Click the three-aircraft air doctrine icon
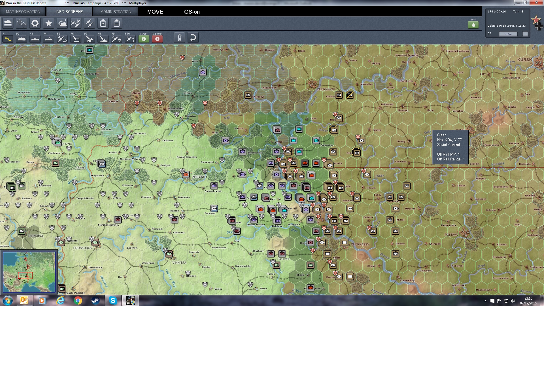 click(x=76, y=23)
